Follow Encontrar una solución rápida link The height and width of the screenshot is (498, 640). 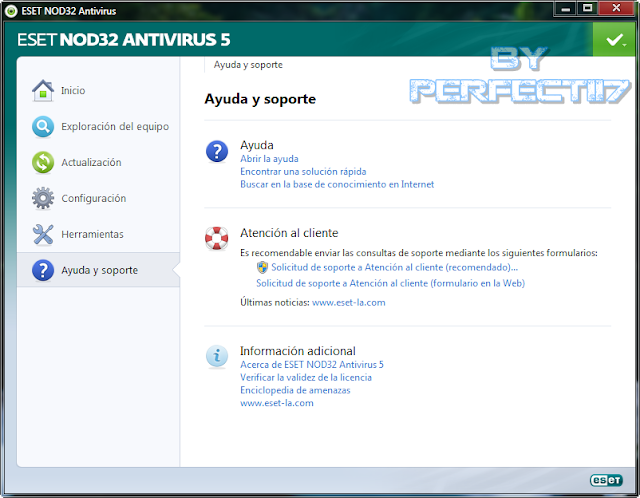click(303, 171)
